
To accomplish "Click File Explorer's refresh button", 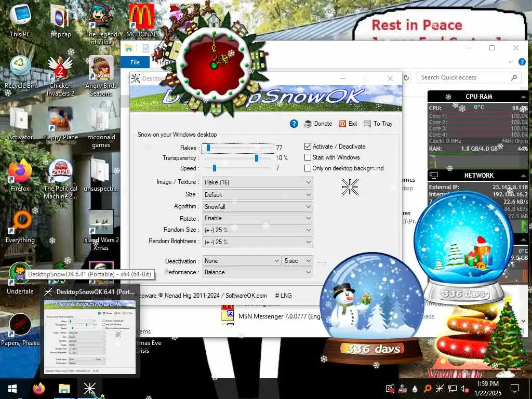I will [x=406, y=78].
